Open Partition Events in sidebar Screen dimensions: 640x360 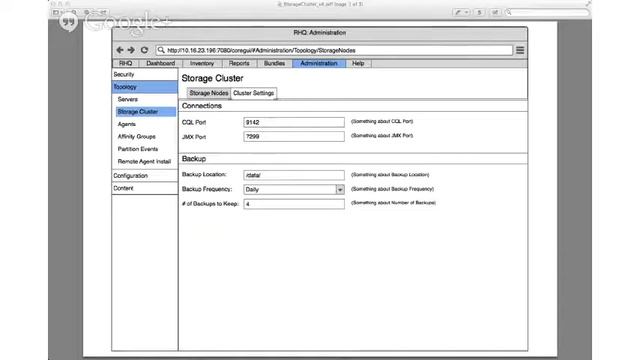138,149
